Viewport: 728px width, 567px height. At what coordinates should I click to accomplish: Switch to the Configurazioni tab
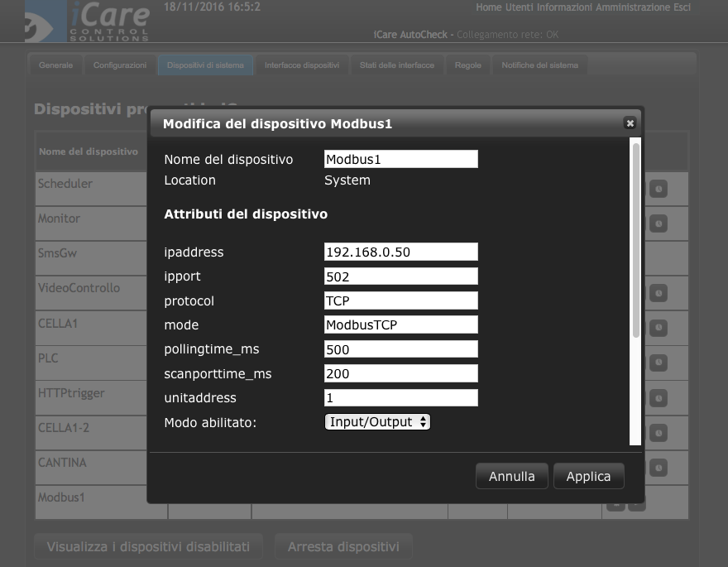click(x=120, y=65)
